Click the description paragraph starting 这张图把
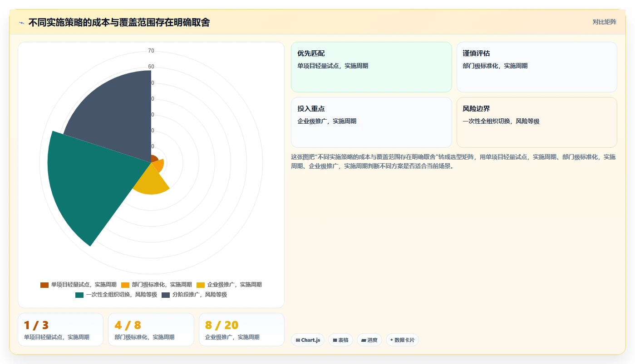 (453, 161)
